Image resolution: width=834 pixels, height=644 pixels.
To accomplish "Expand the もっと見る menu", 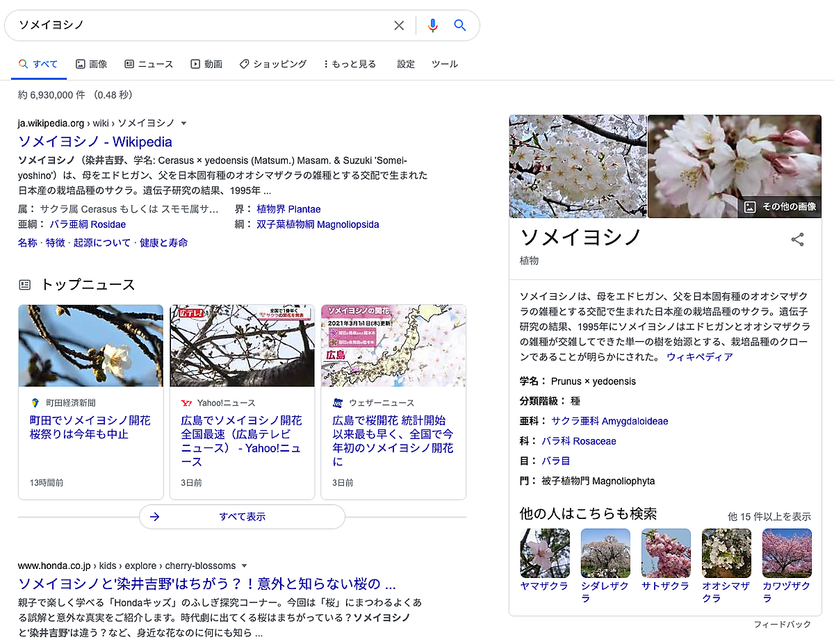I will [350, 64].
